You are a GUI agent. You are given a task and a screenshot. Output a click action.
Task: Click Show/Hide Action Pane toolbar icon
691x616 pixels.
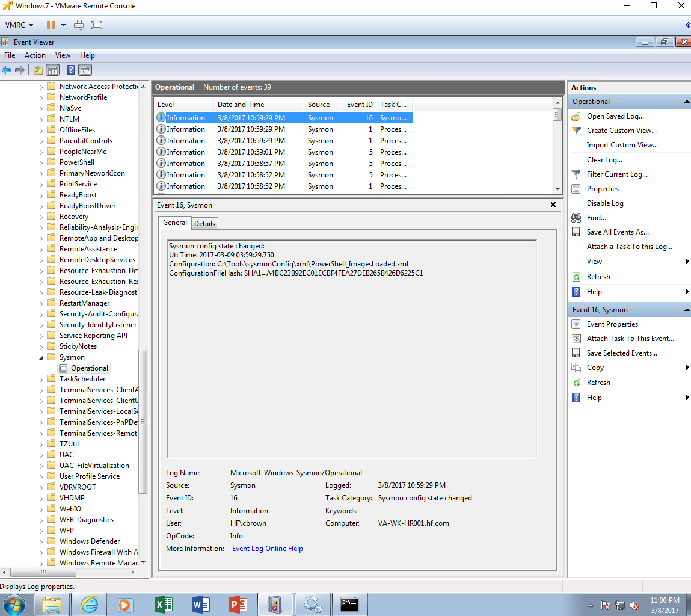point(85,70)
